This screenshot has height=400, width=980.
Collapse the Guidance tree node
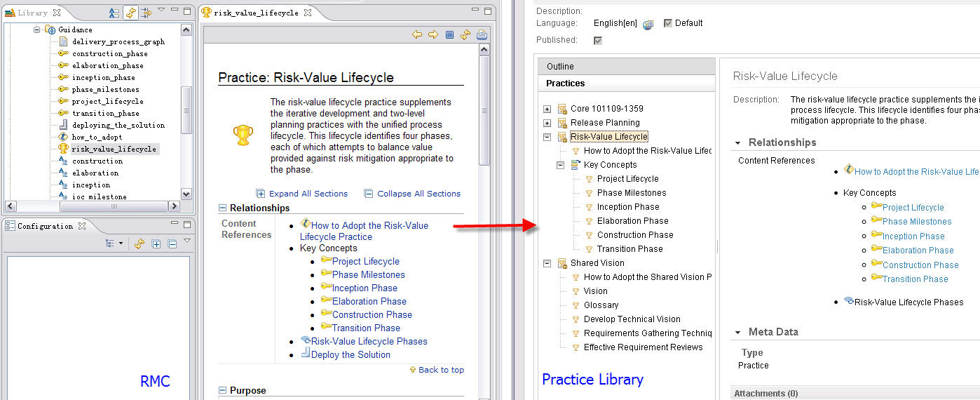pyautogui.click(x=37, y=30)
